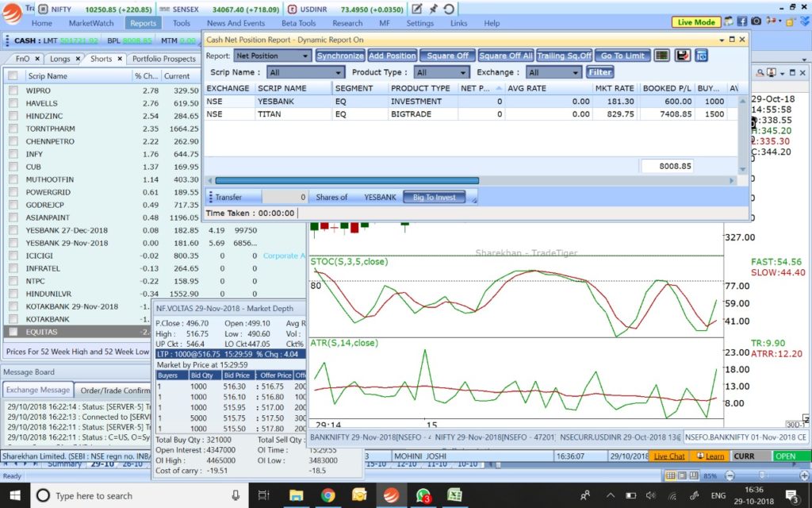Screen dimensions: 812x508
Task: Click the blue double-chevron icon at top right
Action: [804, 21]
